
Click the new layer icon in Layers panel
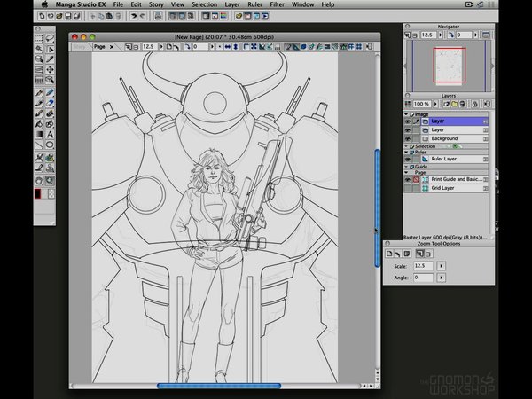[x=447, y=104]
